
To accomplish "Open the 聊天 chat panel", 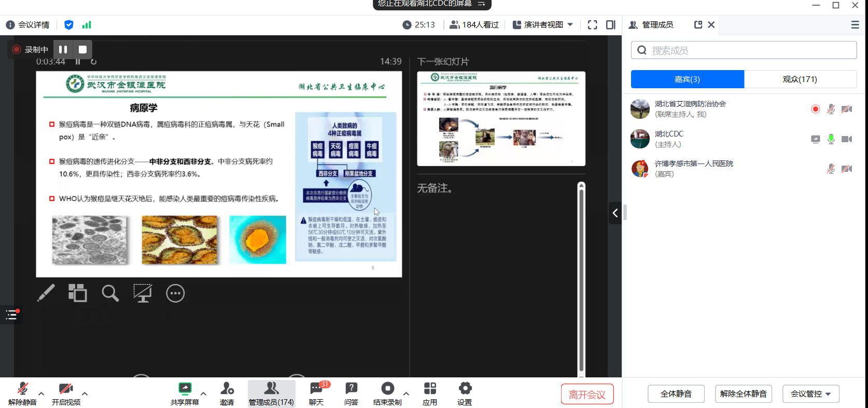I will click(316, 393).
